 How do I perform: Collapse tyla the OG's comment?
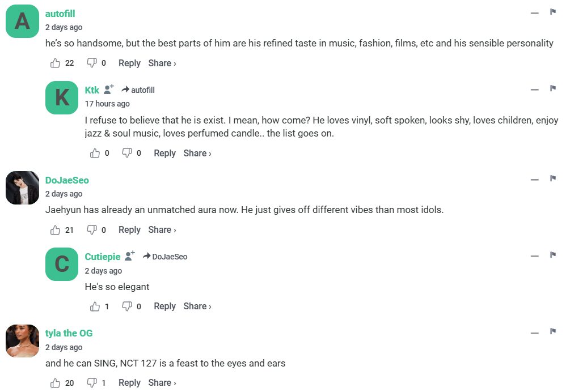534,333
